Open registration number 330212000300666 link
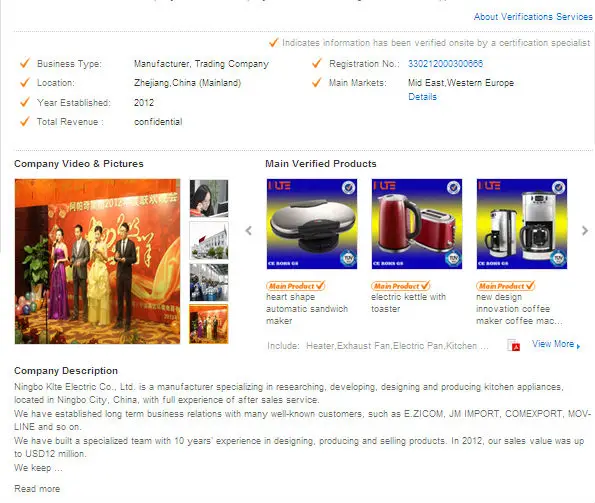This screenshot has height=503, width=595. (x=445, y=64)
